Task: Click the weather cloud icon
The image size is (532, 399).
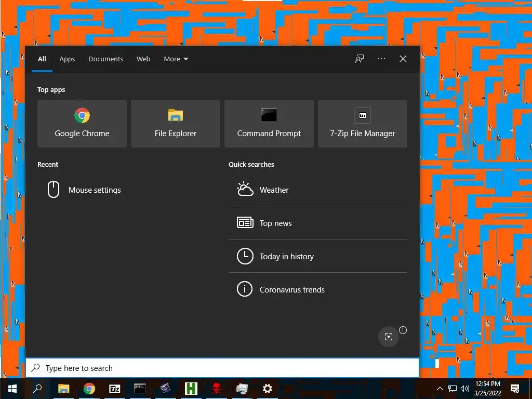Action: coord(245,189)
